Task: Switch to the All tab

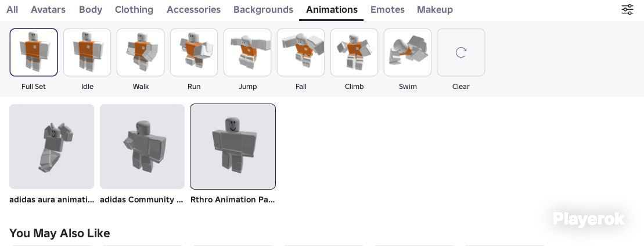Action: pos(12,9)
